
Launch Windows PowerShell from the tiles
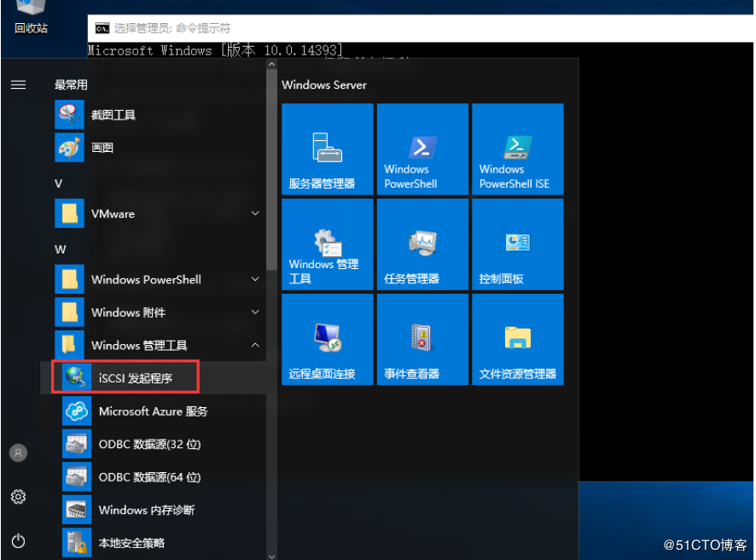pyautogui.click(x=422, y=149)
